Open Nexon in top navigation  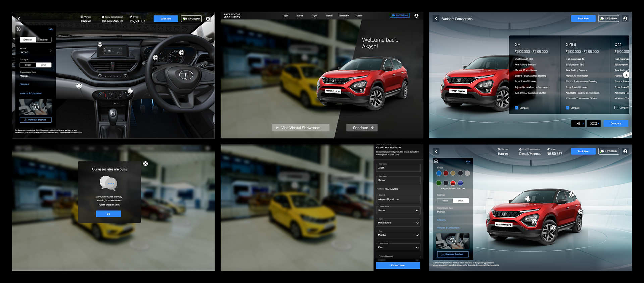click(x=329, y=16)
